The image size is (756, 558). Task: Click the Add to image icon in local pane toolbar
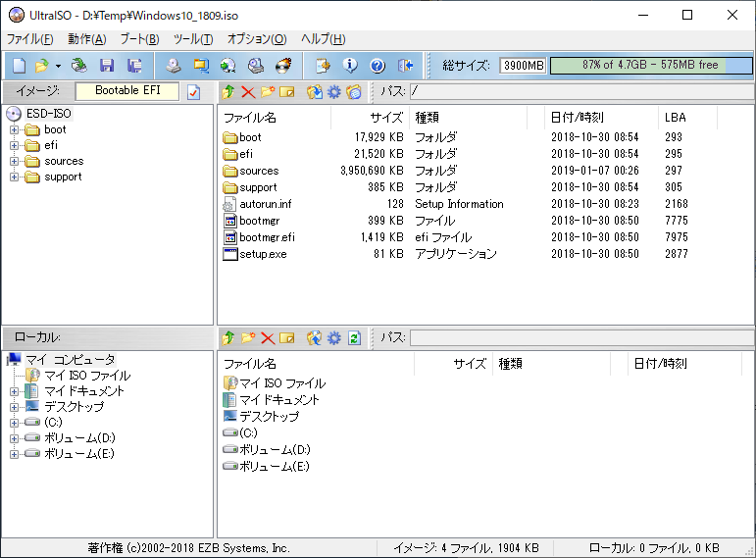pyautogui.click(x=315, y=338)
